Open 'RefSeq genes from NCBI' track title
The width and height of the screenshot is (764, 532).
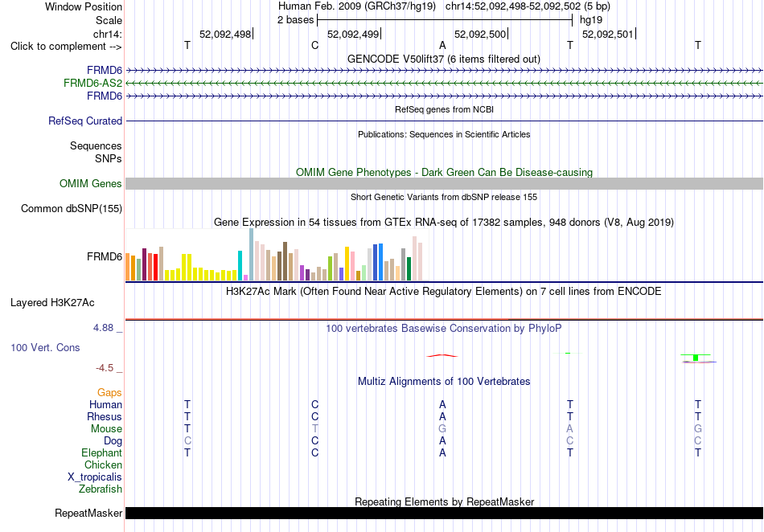445,109
